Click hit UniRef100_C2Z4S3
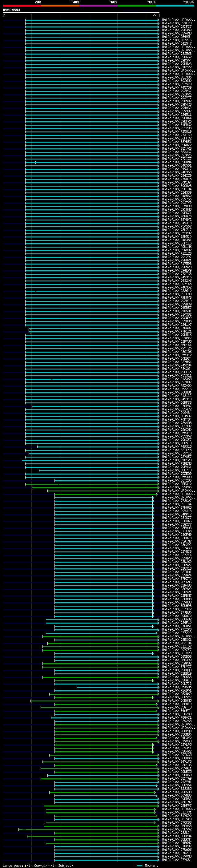197x868 pixels. (x=177, y=548)
